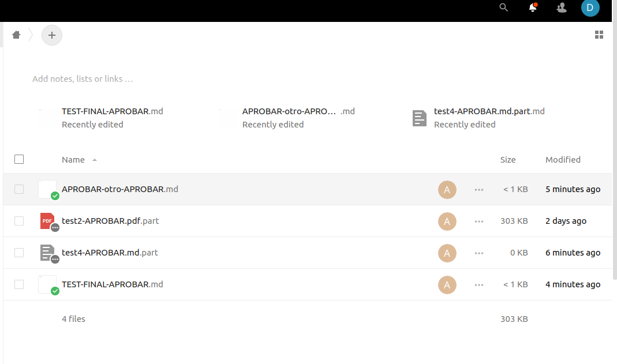The height and width of the screenshot is (364, 617).
Task: Click the Add notes, lists or links field
Action: (x=83, y=78)
